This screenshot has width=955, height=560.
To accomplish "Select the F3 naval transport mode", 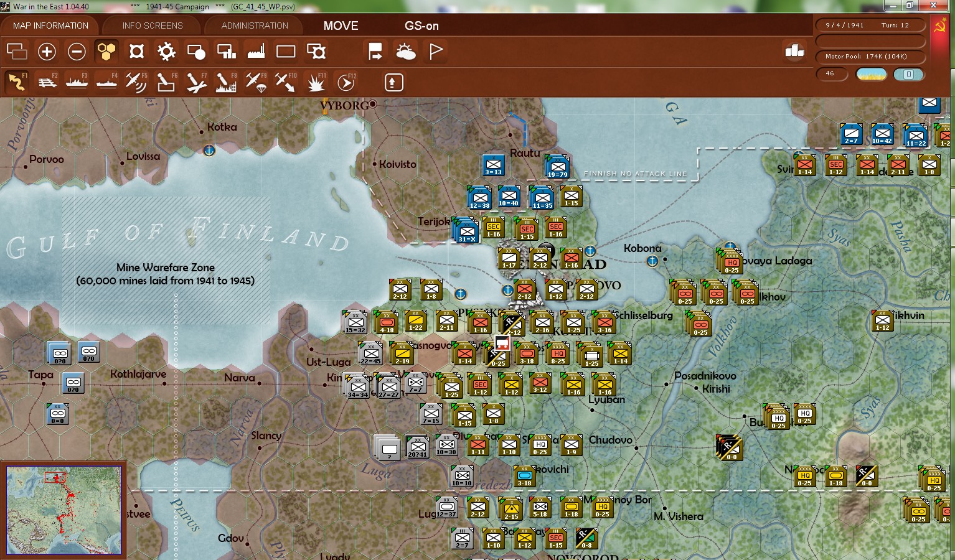I will [x=77, y=82].
